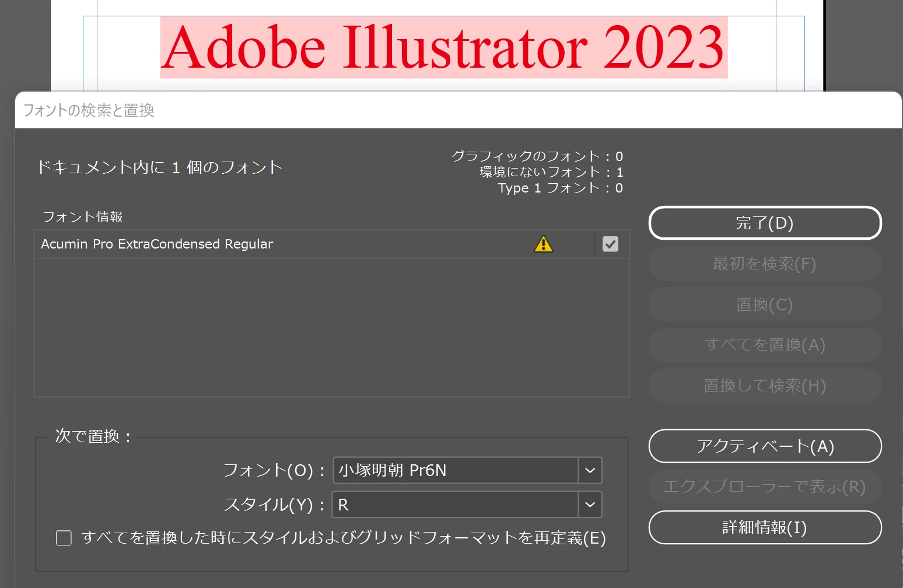
Task: Click the エクスプローラーで表示(R) button
Action: pyautogui.click(x=765, y=487)
